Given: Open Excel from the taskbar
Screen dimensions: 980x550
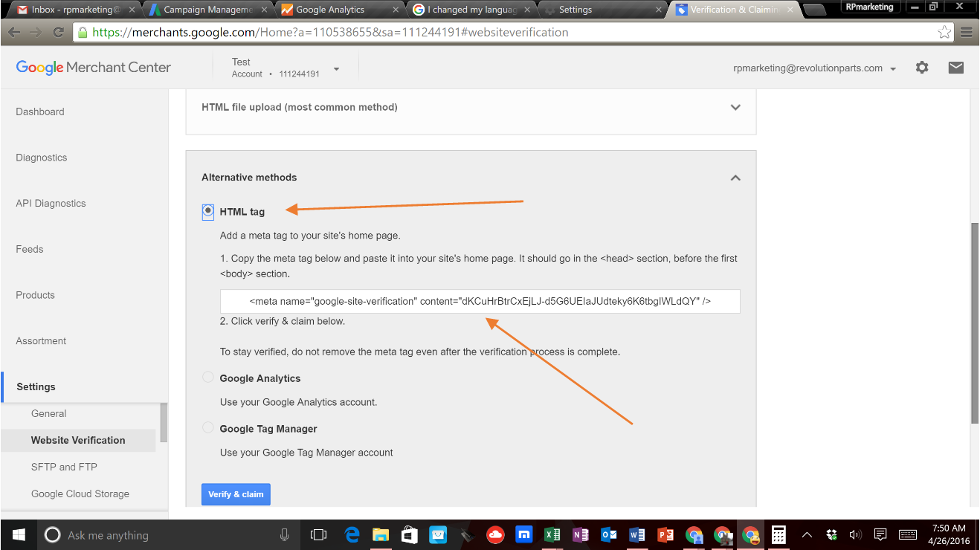Looking at the screenshot, I should click(x=552, y=534).
